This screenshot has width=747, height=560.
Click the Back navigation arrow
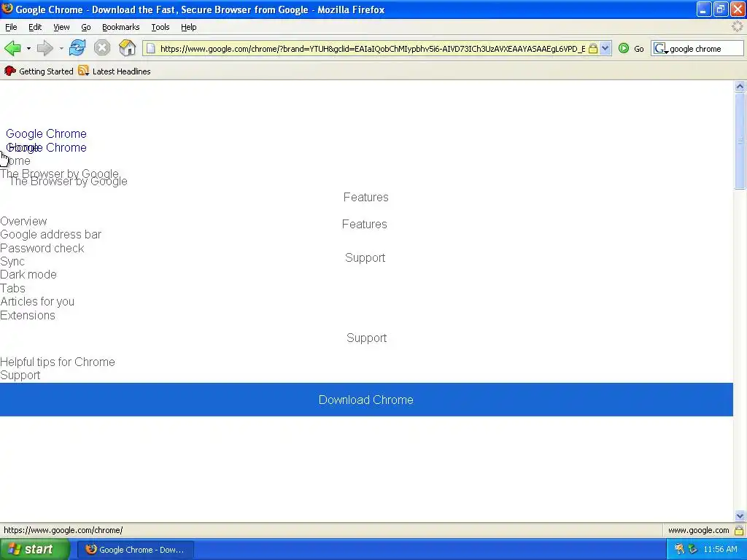point(13,48)
